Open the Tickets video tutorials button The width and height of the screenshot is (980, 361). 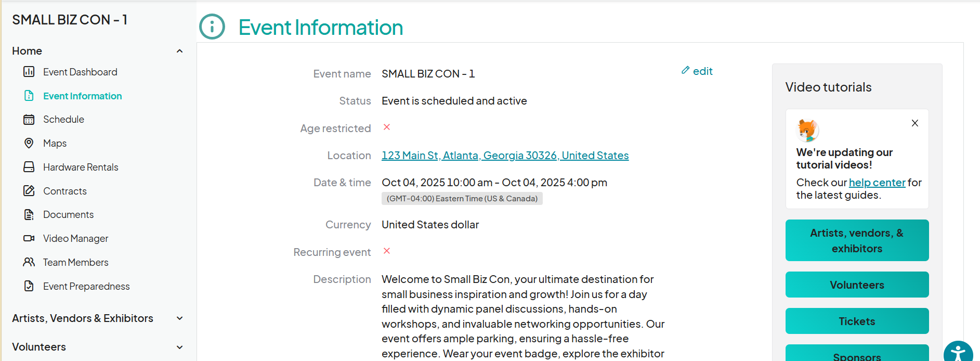tap(857, 321)
